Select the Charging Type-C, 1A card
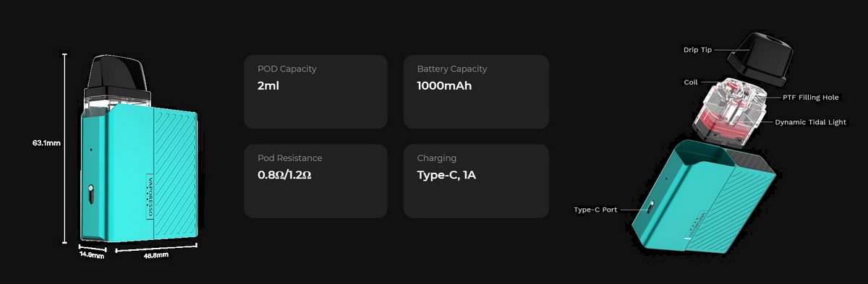This screenshot has width=868, height=284. click(x=476, y=181)
